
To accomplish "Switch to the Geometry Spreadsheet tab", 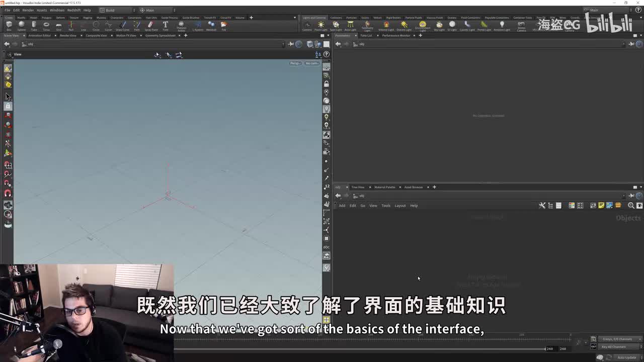I will tap(160, 35).
